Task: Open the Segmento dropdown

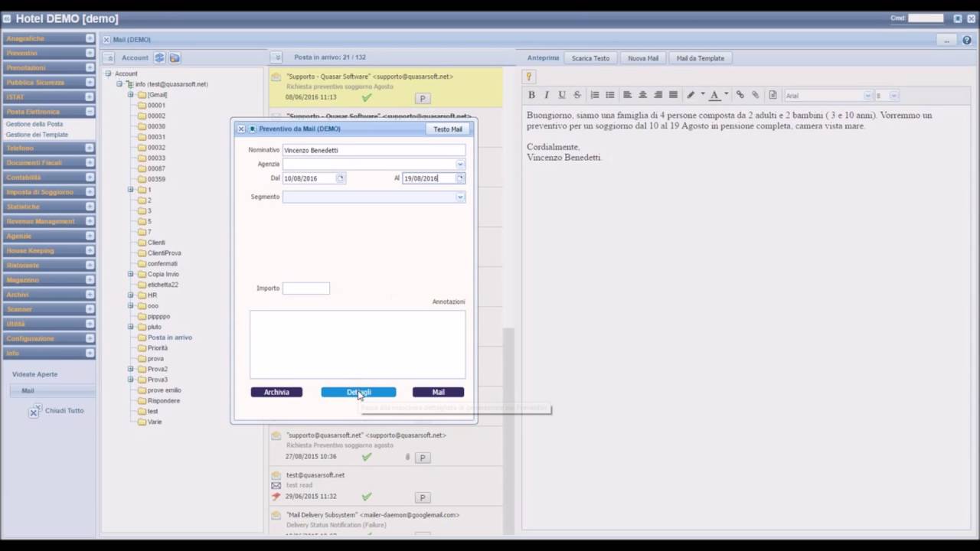Action: coord(460,197)
